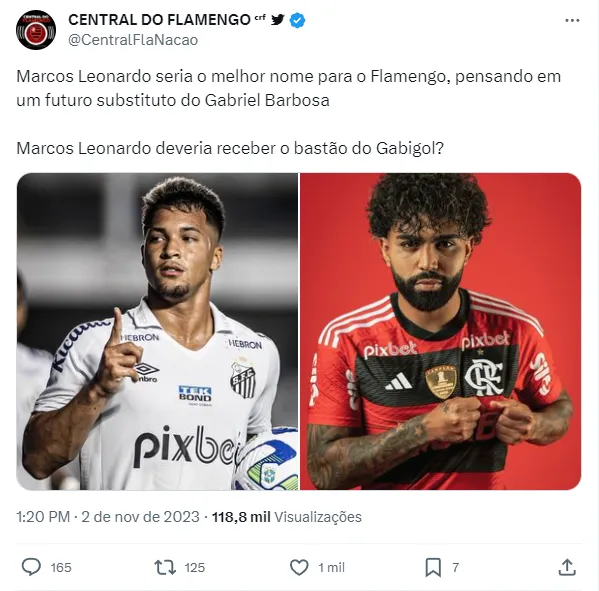Screen dimensions: 599x591
Task: Open the @CentralFlaNacao handle link
Action: (x=133, y=40)
